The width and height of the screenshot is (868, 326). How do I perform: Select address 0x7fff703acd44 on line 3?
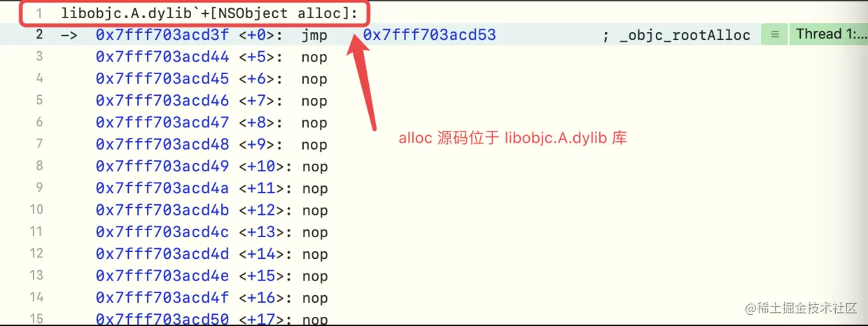point(162,57)
